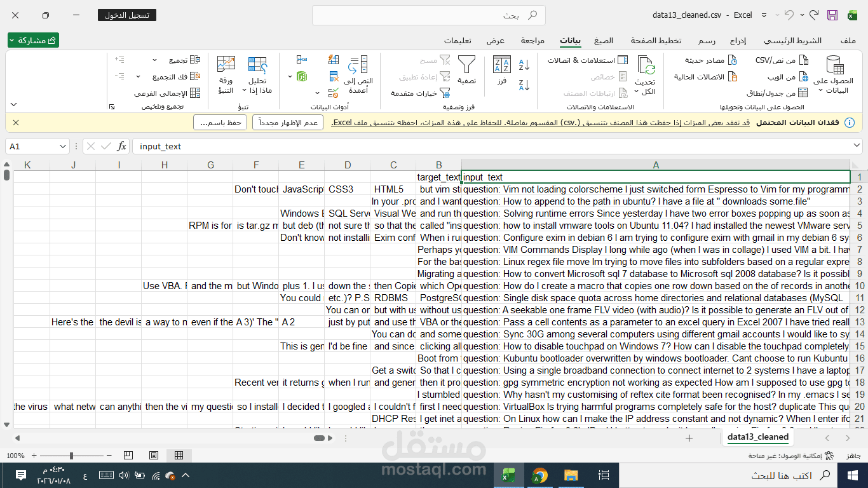
Task: Click the Save icon in title bar
Action: (832, 15)
